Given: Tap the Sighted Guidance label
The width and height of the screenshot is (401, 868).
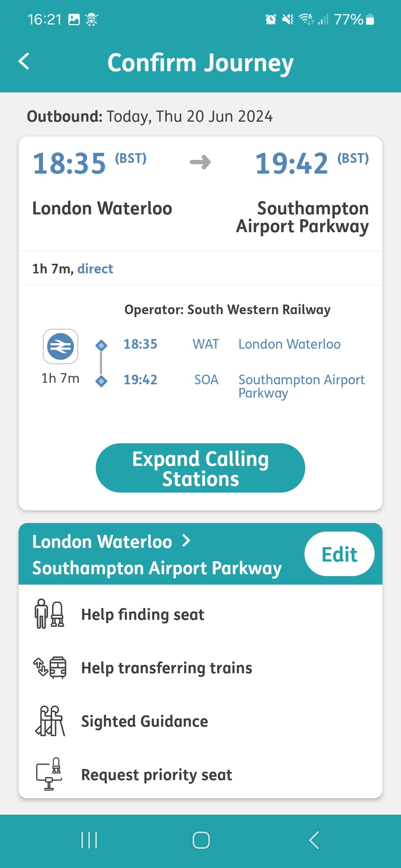Looking at the screenshot, I should 144,721.
